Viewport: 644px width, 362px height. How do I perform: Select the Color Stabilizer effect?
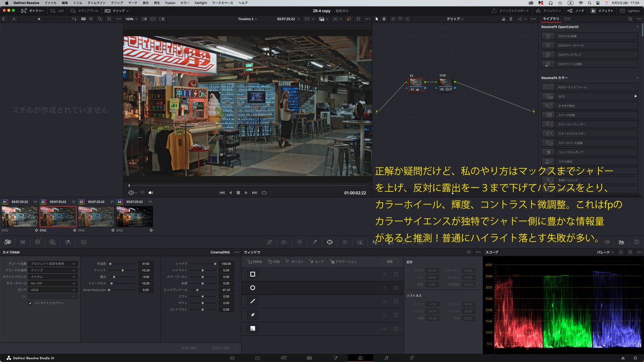[x=590, y=134]
